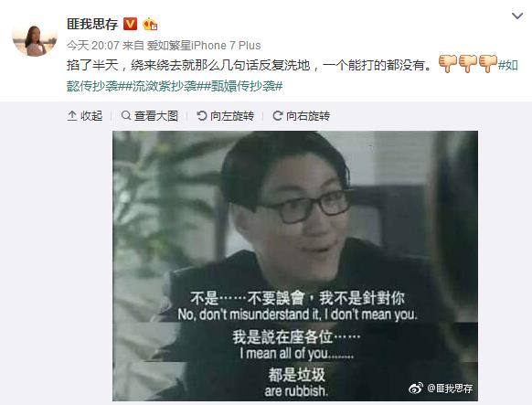Screen dimensions: 532x405
Task: Click the 查看大图 view large image button
Action: [150, 116]
